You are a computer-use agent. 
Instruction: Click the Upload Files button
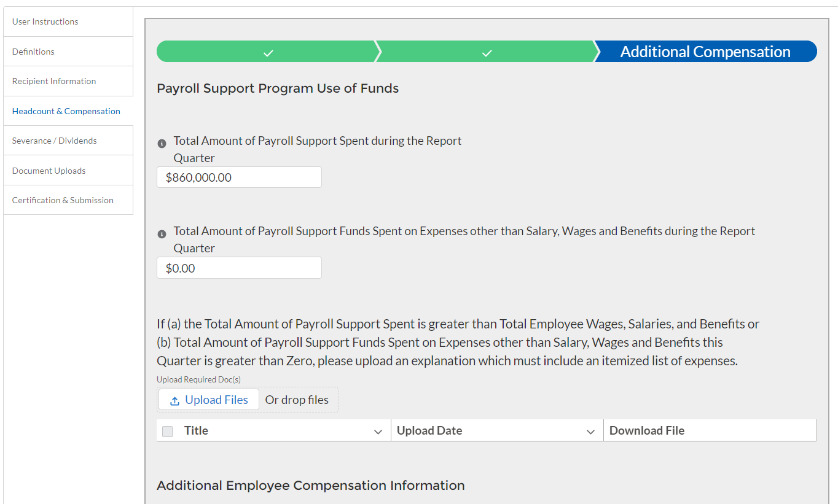click(209, 400)
